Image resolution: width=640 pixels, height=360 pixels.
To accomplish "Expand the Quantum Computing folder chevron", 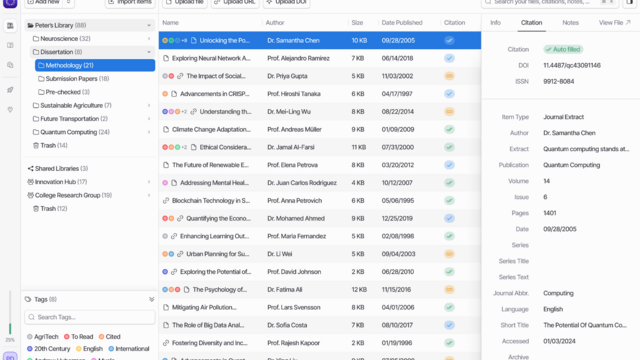I will [x=149, y=132].
